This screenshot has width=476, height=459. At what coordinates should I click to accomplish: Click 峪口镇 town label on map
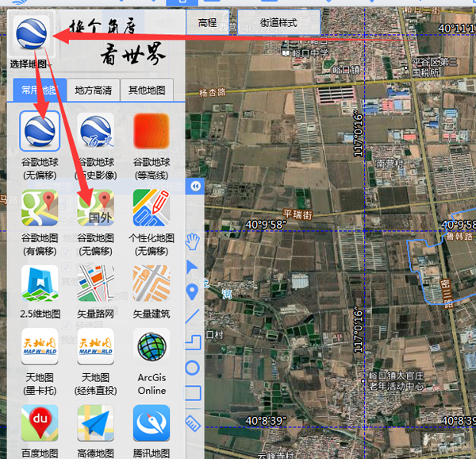pos(347,70)
